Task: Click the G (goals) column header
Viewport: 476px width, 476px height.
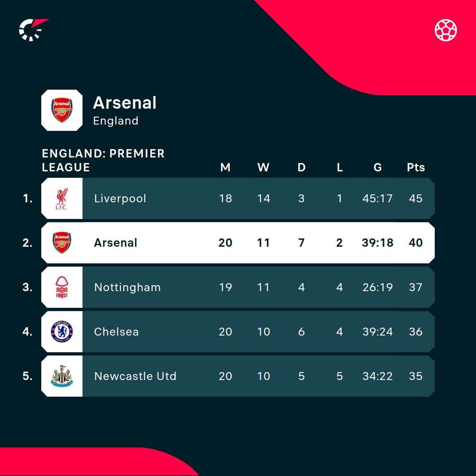Action: pyautogui.click(x=378, y=167)
